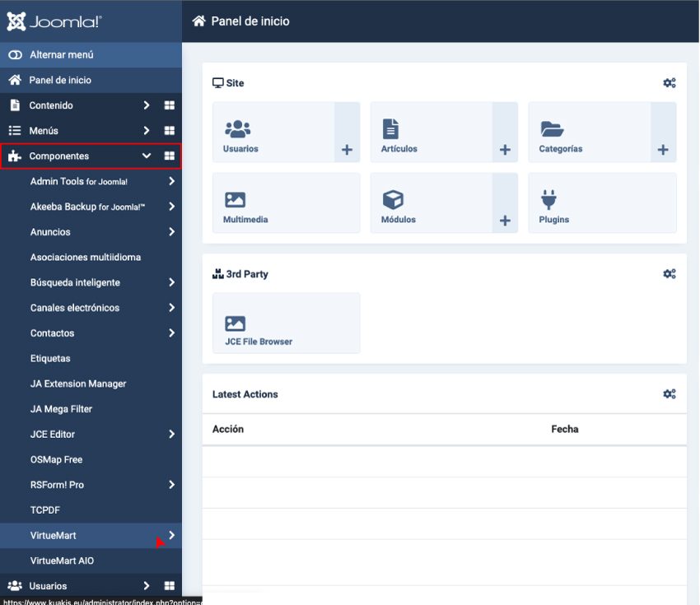Open OSMap Free component

(56, 459)
